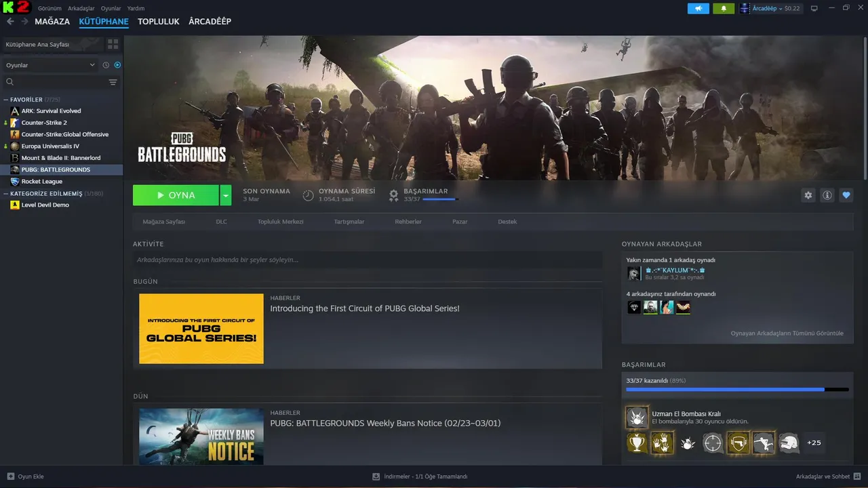Screen dimensions: 868x488
Task: Click the recent activity clock filter icon
Action: (106, 65)
